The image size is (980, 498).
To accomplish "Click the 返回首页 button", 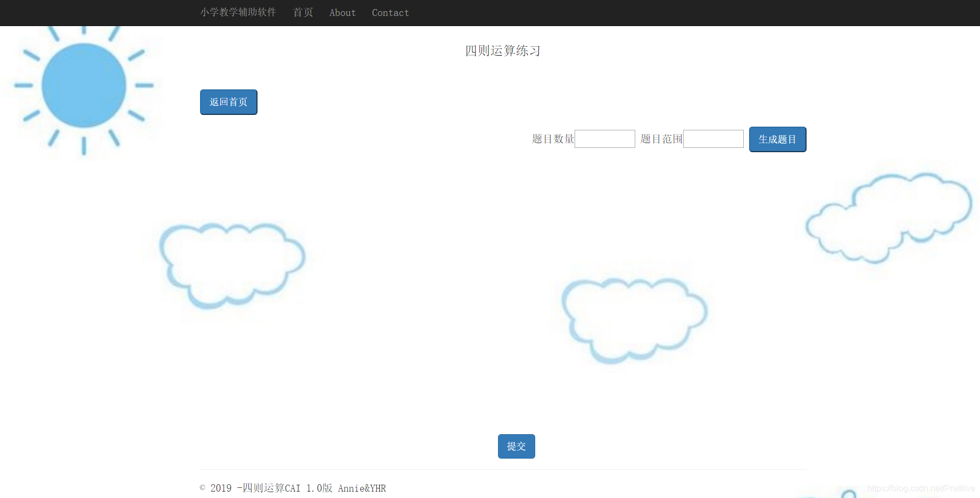I will (228, 102).
